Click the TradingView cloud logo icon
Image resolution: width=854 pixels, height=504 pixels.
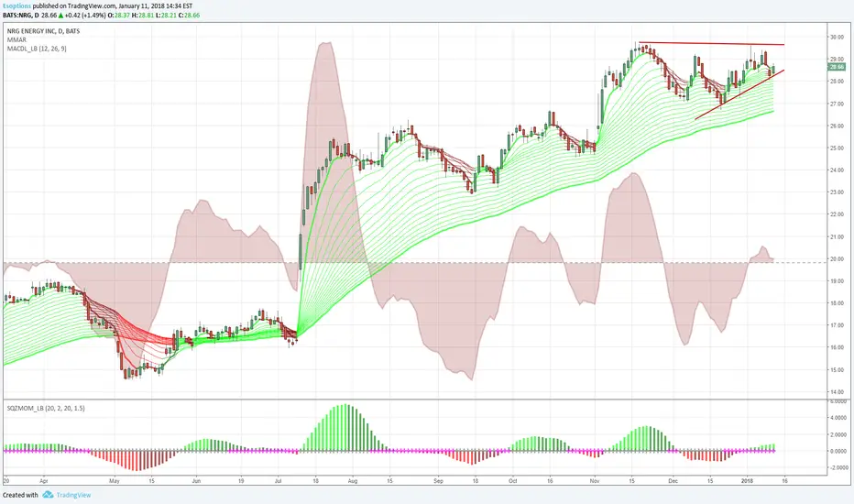click(x=48, y=495)
